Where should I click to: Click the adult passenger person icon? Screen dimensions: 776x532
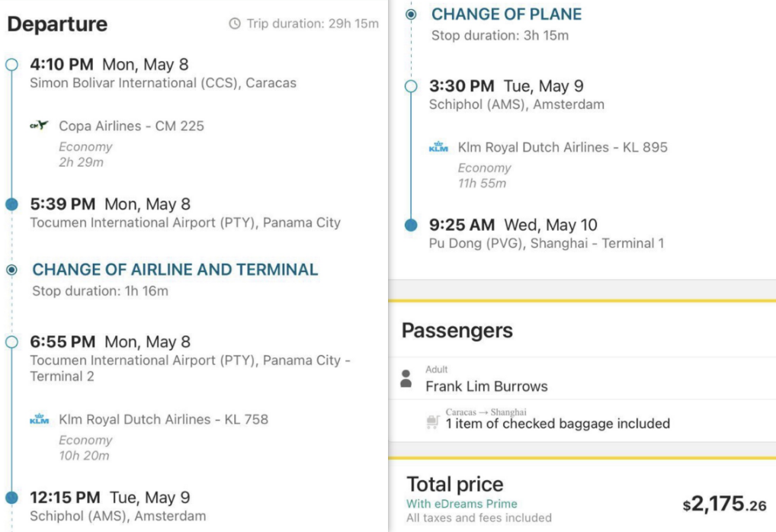tap(406, 379)
